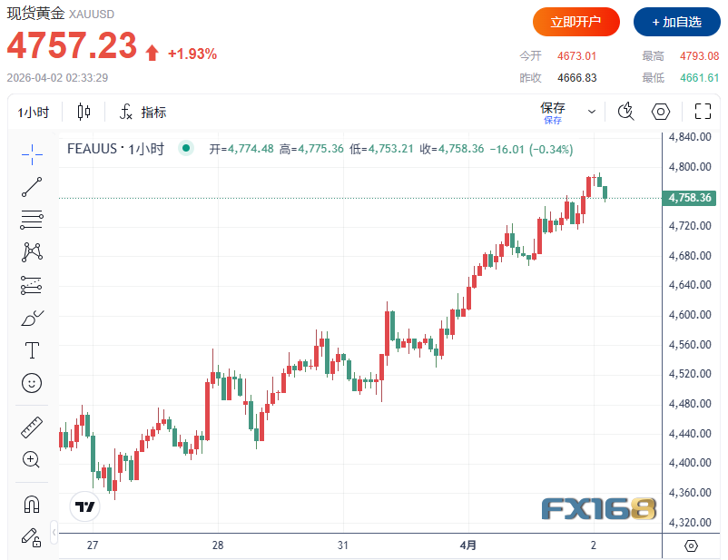Click the 4,758.36 price label on the axis
Image resolution: width=728 pixels, height=560 pixels.
click(x=690, y=198)
